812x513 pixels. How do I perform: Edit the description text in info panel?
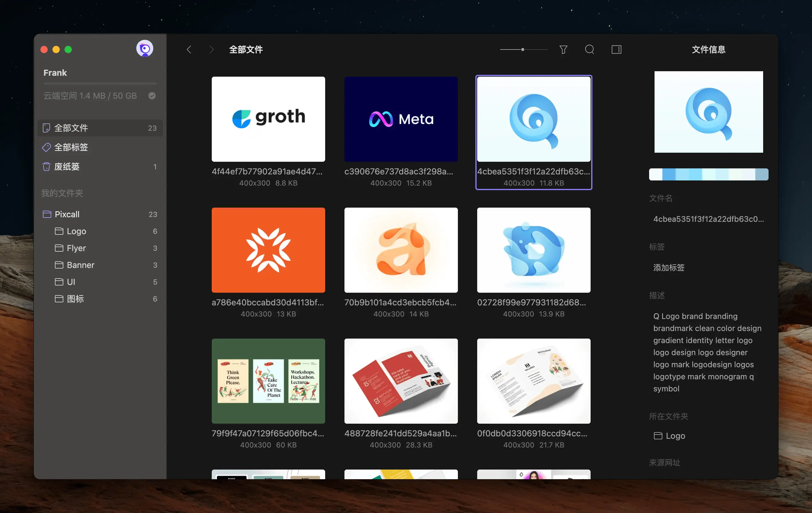[x=707, y=352]
